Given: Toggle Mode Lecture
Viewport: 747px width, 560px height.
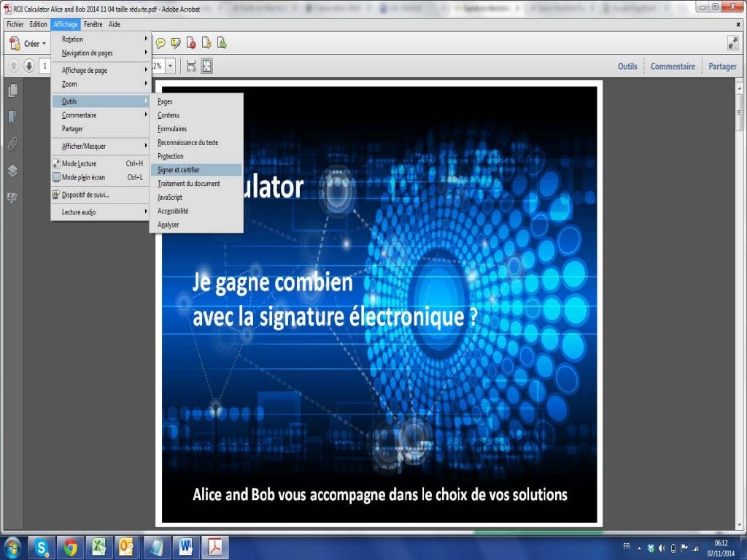Looking at the screenshot, I should pyautogui.click(x=101, y=163).
